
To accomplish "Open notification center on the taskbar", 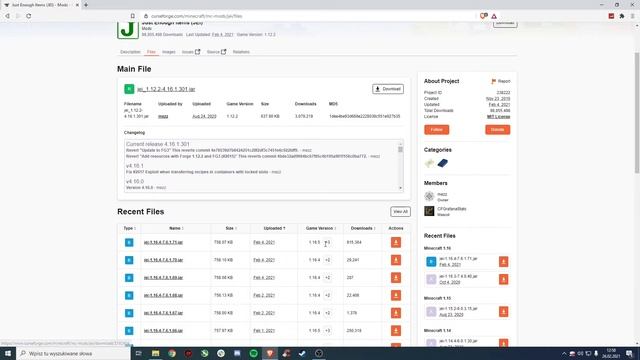I will (x=629, y=353).
